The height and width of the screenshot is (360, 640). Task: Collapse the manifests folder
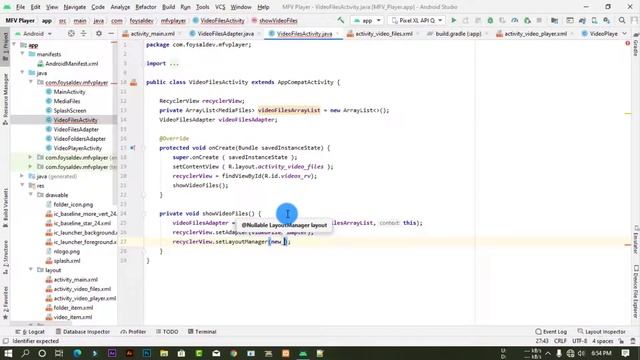22,54
